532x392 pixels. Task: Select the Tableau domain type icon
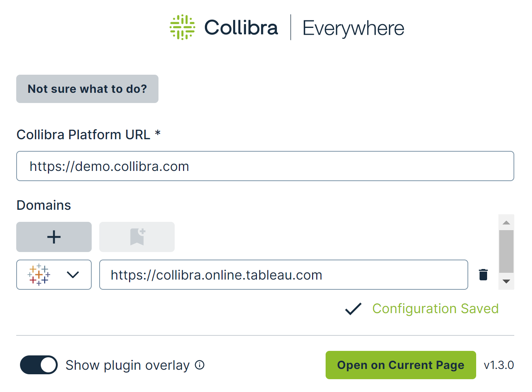[x=39, y=275]
